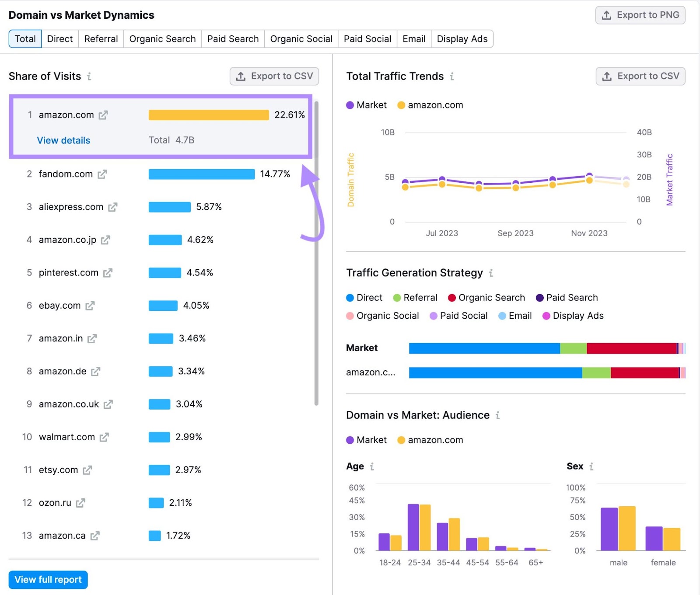Click info icon next to Share of Visits
700x595 pixels.
(89, 77)
